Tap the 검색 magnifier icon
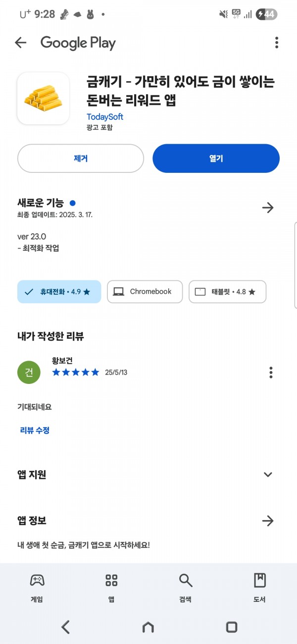This screenshot has width=297, height=644. pyautogui.click(x=186, y=581)
